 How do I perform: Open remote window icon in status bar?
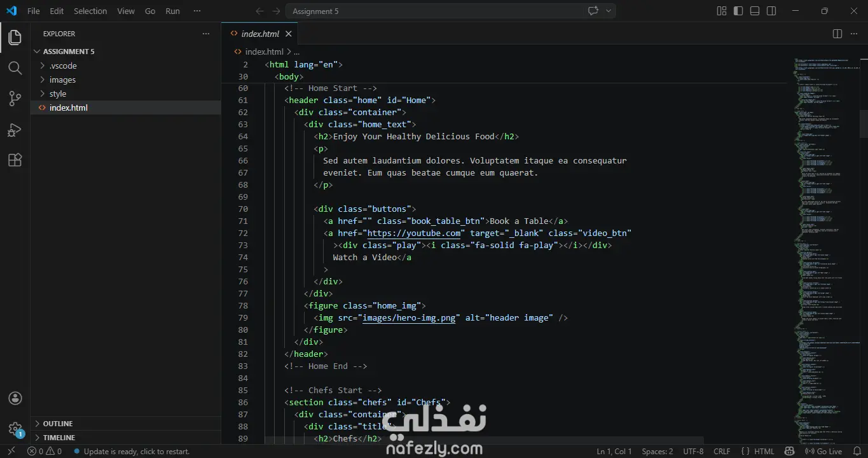pos(11,451)
